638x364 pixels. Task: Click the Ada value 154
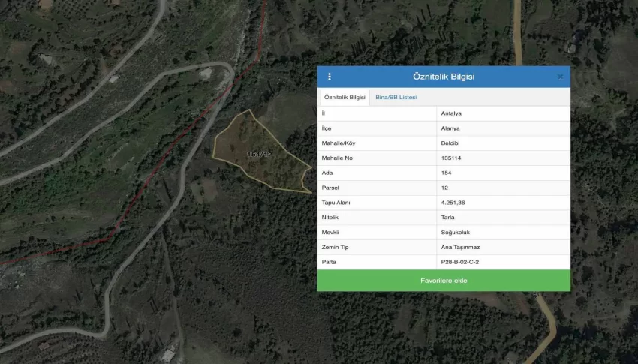click(447, 173)
